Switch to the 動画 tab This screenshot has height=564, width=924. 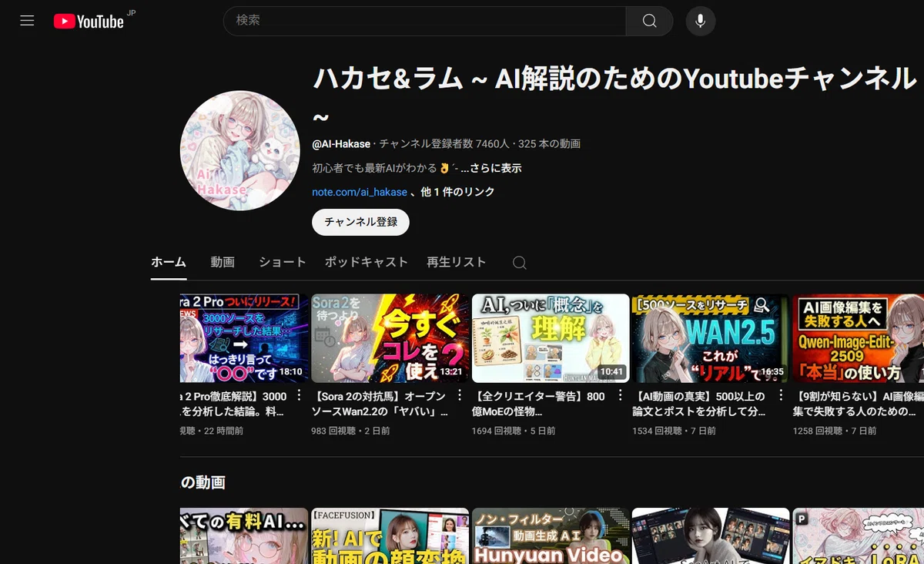(x=223, y=262)
